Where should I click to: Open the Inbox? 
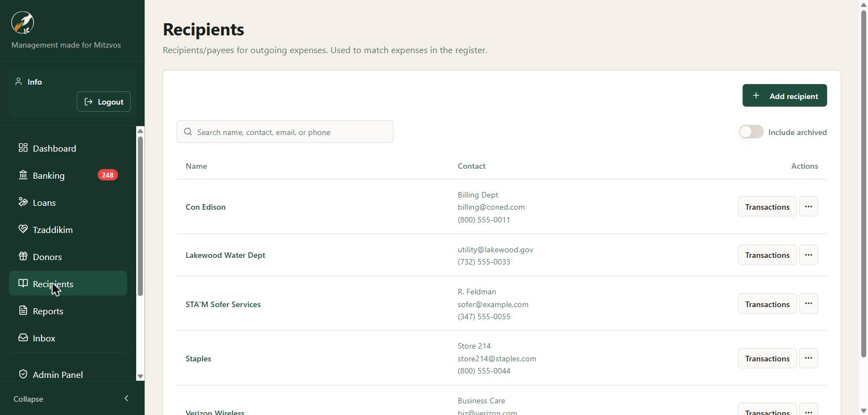(68, 338)
